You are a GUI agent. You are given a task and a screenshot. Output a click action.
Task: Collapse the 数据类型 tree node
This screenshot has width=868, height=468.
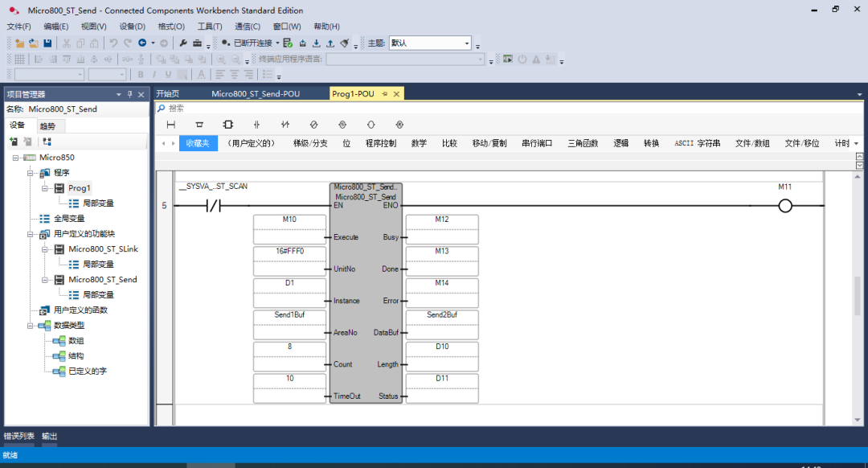[31, 326]
